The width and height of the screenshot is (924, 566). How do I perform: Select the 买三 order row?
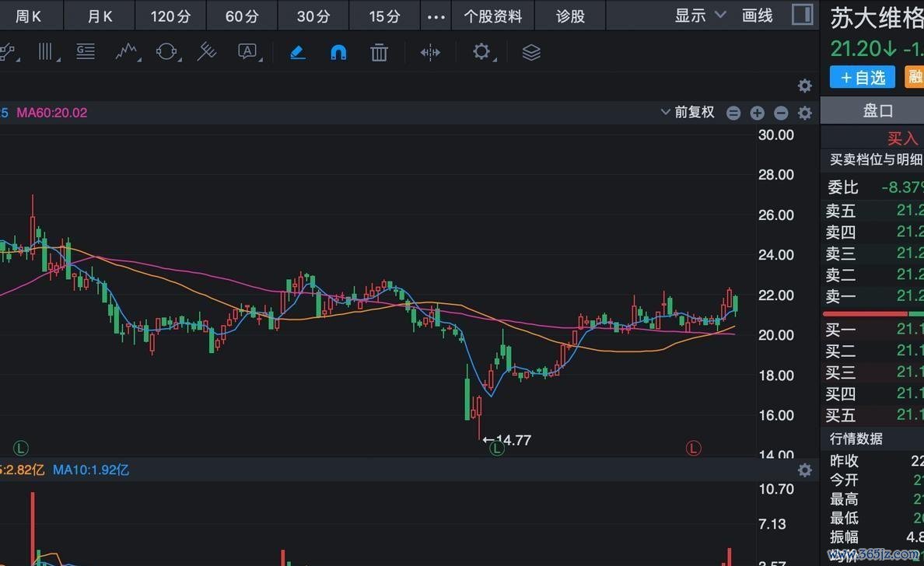pyautogui.click(x=874, y=372)
